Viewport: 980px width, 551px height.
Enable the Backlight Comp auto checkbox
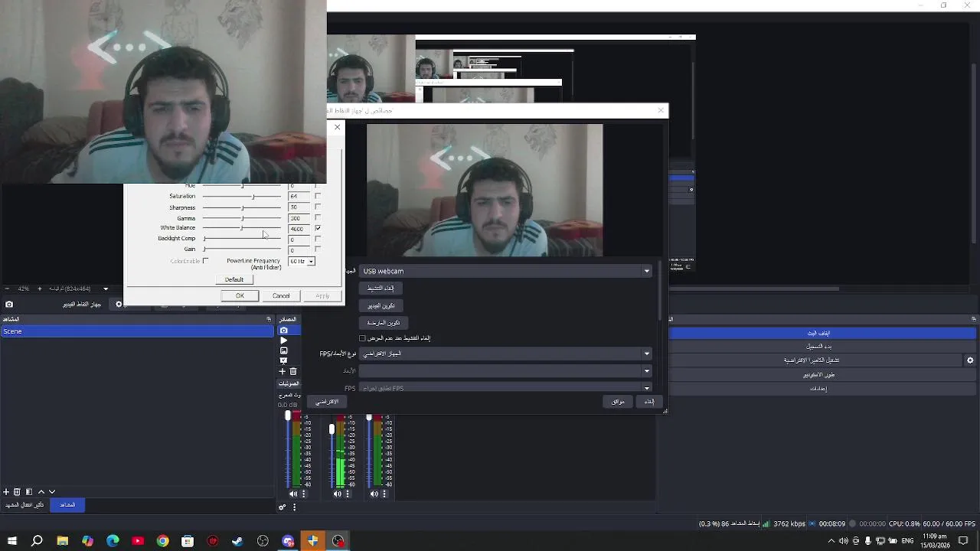(x=318, y=239)
